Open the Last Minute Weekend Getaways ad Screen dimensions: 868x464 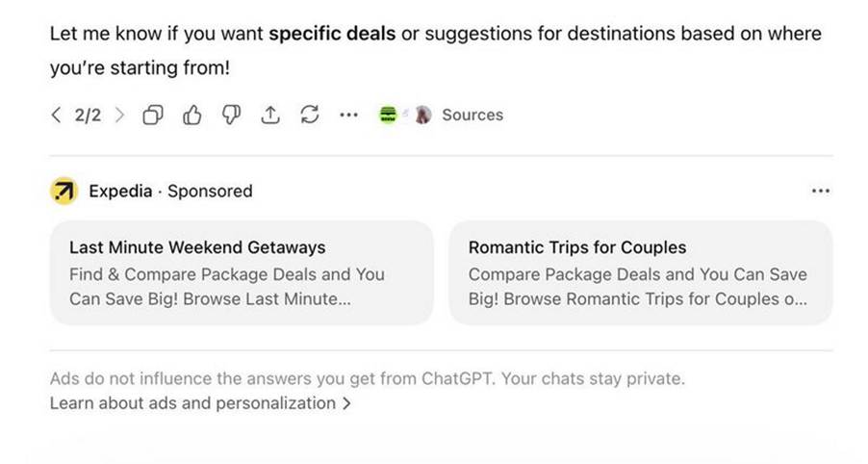click(x=242, y=273)
